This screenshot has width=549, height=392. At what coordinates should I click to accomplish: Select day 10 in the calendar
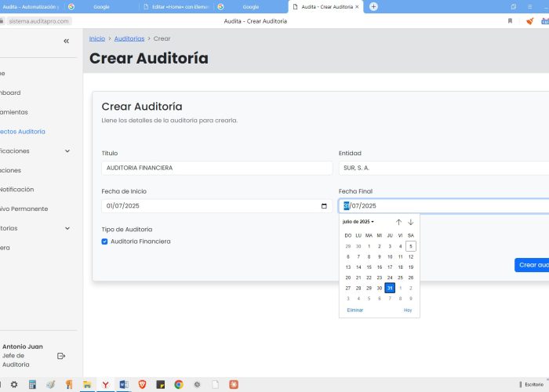tap(390, 256)
